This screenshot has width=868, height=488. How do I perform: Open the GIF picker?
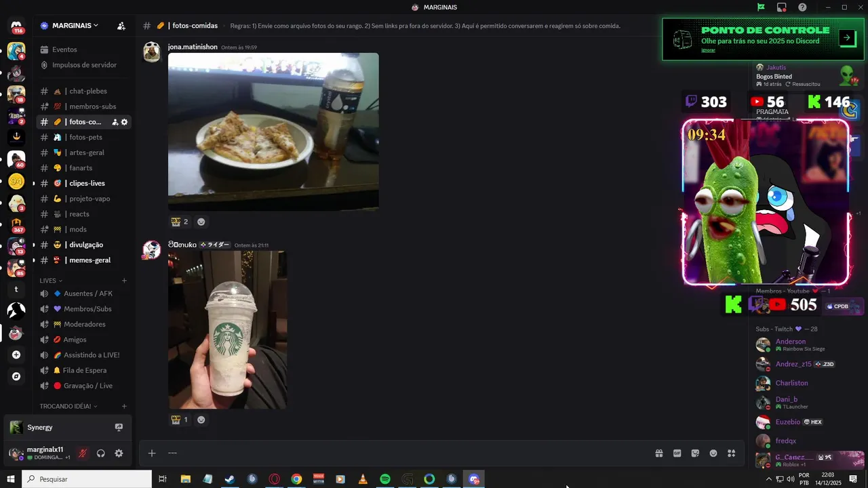[677, 453]
